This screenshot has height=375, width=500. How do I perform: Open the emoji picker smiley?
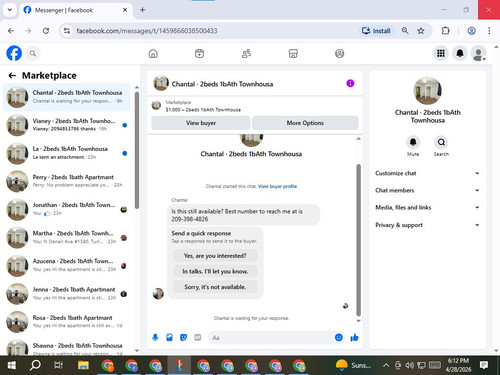[x=339, y=338]
